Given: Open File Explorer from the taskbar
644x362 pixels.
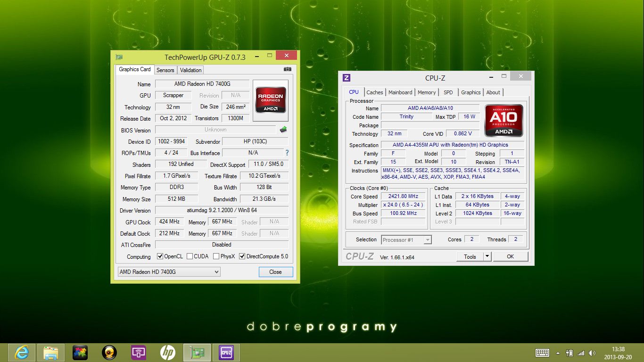Looking at the screenshot, I should [51, 353].
